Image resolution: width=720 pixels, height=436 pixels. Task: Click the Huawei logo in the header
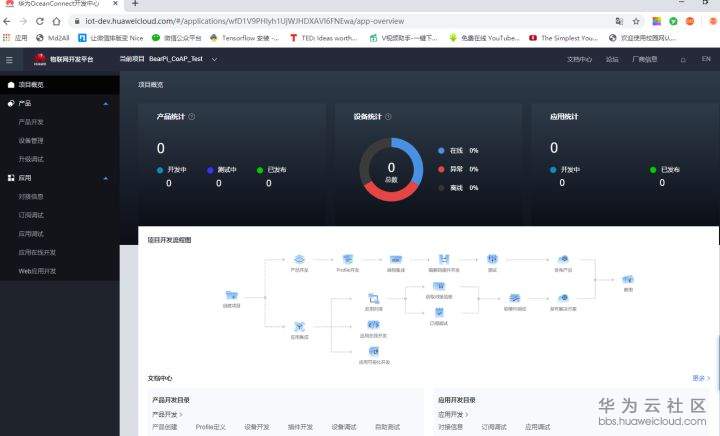coord(40,59)
